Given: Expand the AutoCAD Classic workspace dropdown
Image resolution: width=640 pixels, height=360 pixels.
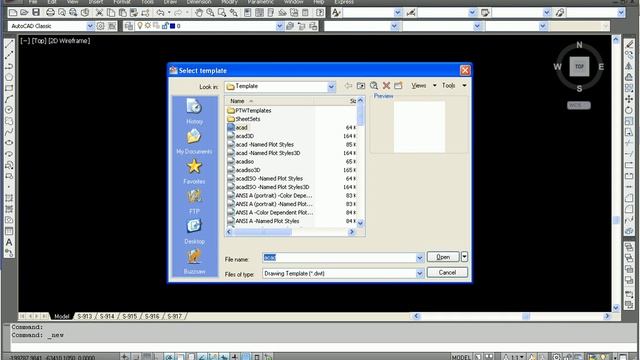Looking at the screenshot, I should click(x=90, y=26).
